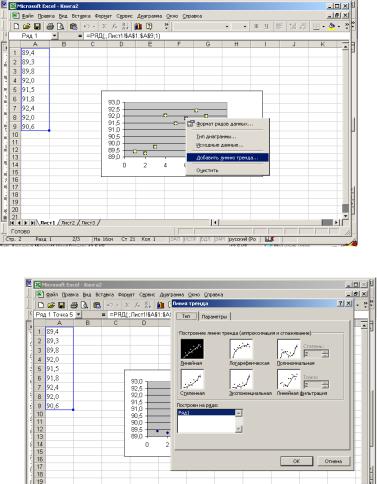The height and width of the screenshot is (484, 377).
Task: Select Ряд1 in the series list
Action: tap(206, 413)
